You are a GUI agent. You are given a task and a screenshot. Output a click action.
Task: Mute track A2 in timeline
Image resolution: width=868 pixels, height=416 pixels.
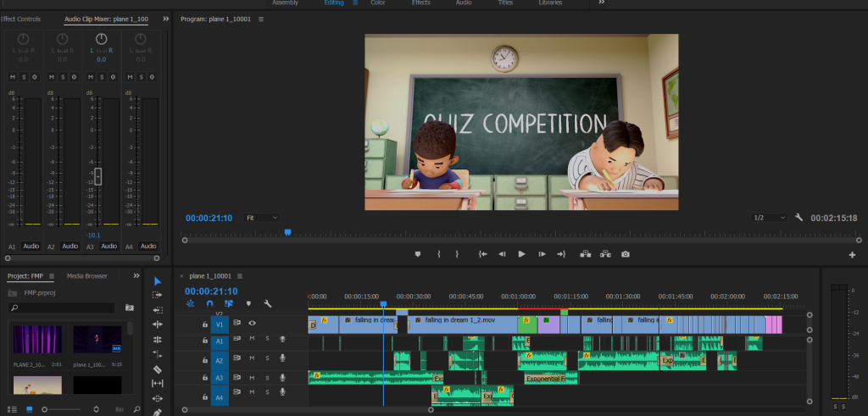[x=252, y=358]
